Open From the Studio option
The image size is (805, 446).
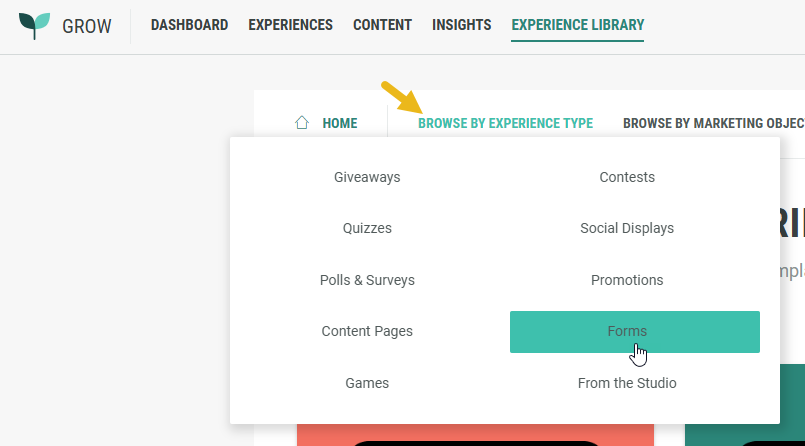[x=627, y=383]
